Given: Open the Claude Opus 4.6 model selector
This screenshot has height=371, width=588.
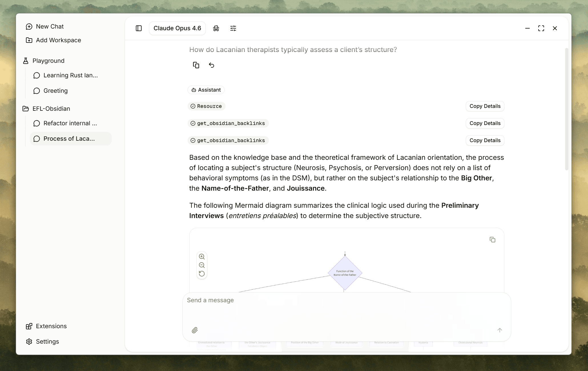Looking at the screenshot, I should click(x=177, y=28).
